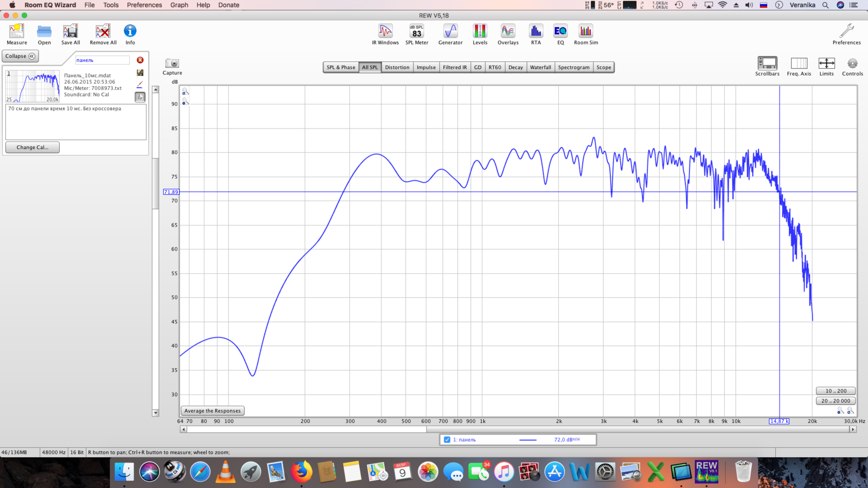Launch the signal Generator
Screen dimensions: 868x488
[450, 35]
